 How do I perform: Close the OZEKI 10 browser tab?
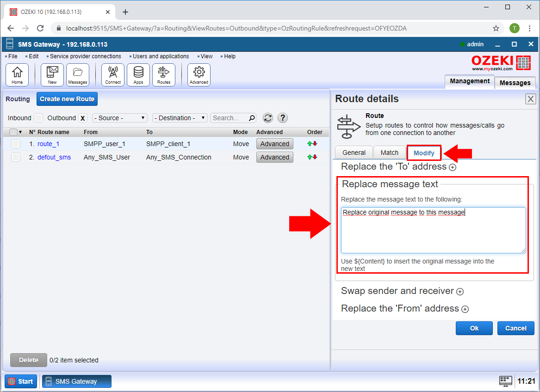[108, 12]
